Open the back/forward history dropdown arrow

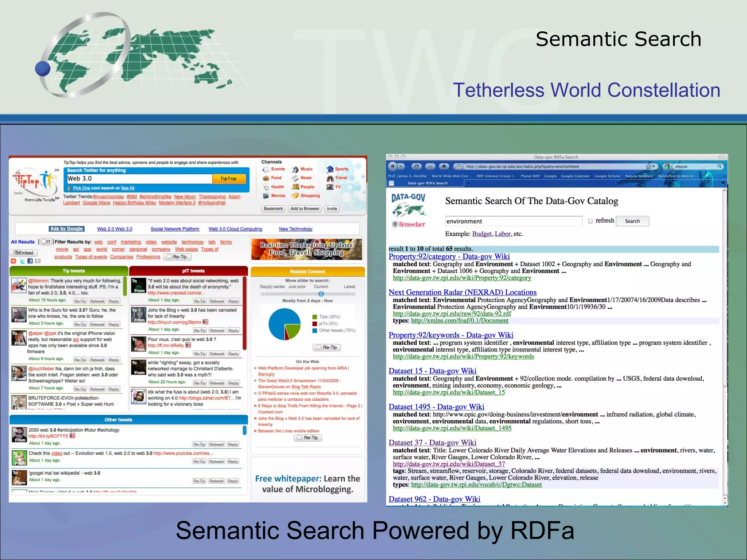point(407,167)
